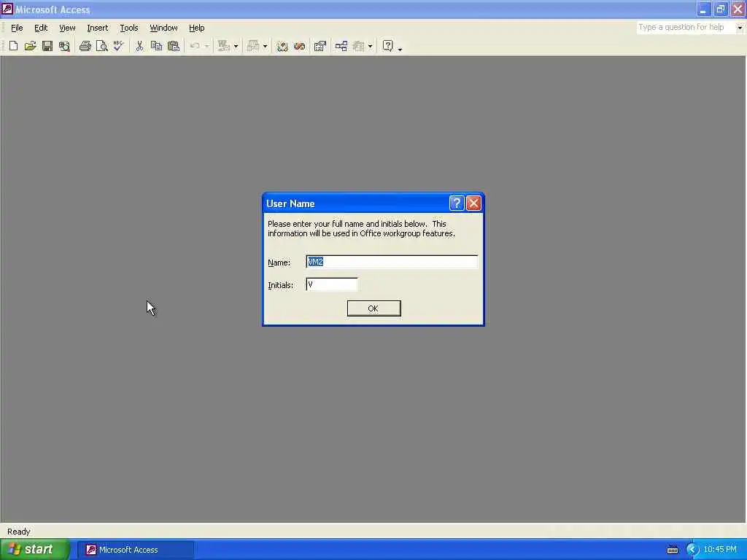Click the Copy toolbar icon

pos(156,46)
